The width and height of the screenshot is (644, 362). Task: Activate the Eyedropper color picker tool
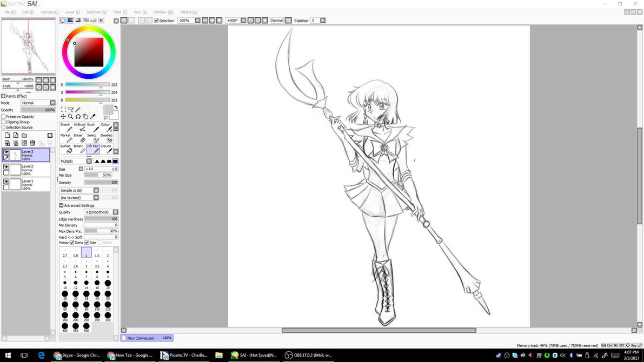tap(93, 117)
